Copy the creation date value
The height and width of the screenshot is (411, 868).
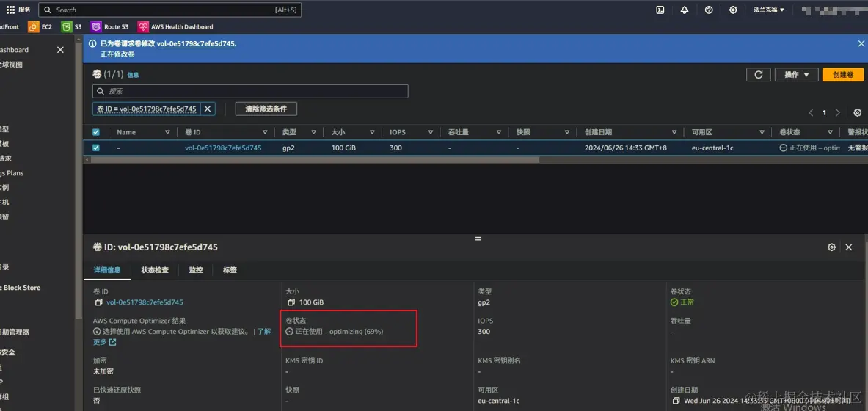(676, 401)
